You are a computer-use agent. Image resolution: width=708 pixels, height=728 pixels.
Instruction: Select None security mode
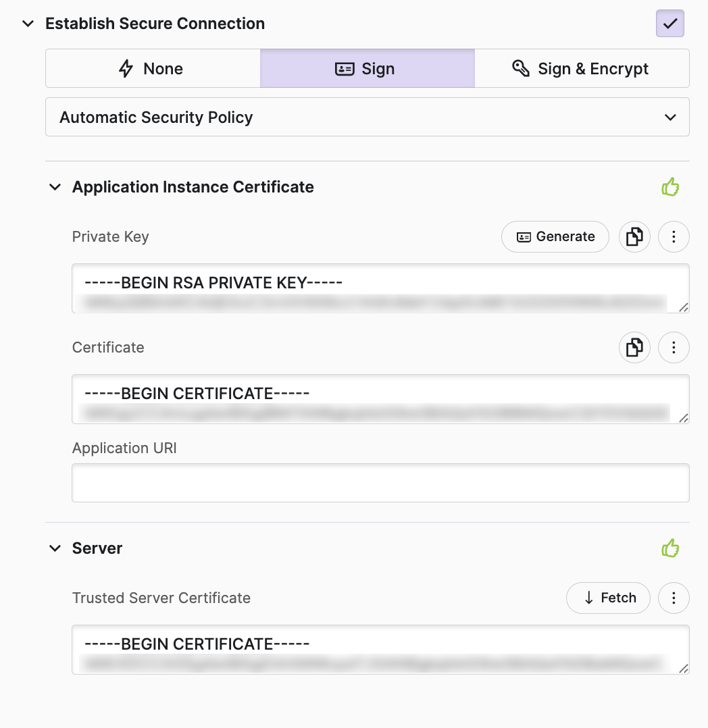click(153, 69)
